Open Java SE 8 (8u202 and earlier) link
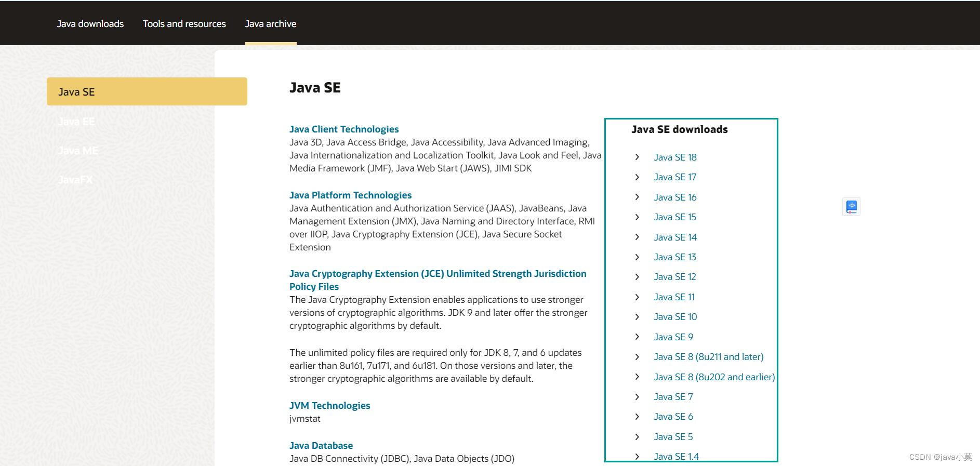The width and height of the screenshot is (980, 466). click(714, 377)
